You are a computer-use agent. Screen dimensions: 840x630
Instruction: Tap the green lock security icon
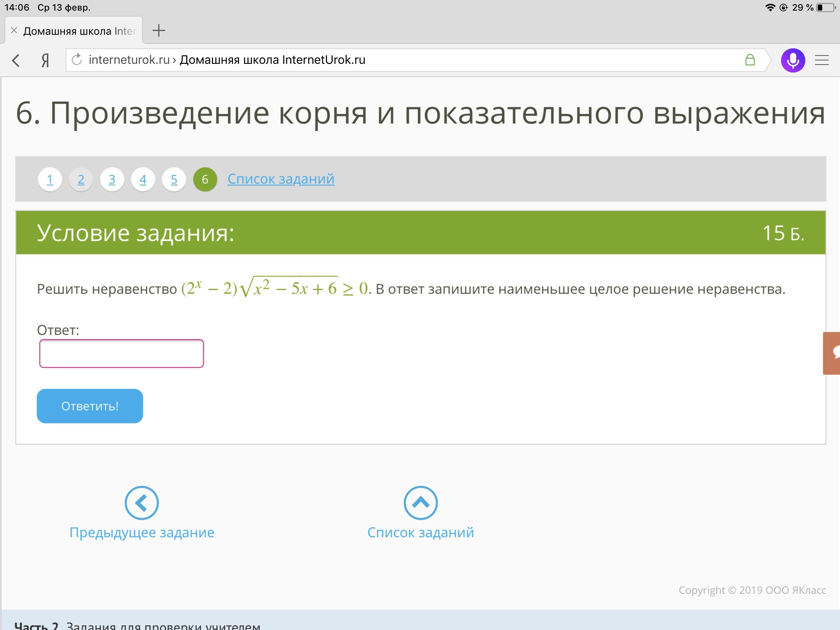click(750, 60)
